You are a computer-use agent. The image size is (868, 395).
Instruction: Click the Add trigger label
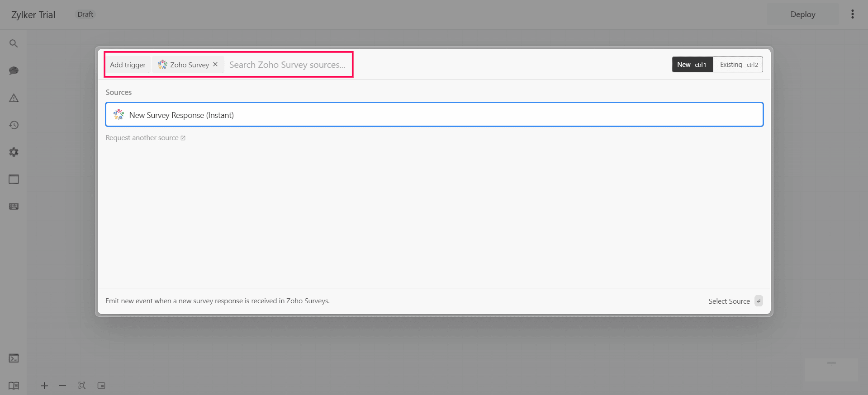tap(128, 65)
